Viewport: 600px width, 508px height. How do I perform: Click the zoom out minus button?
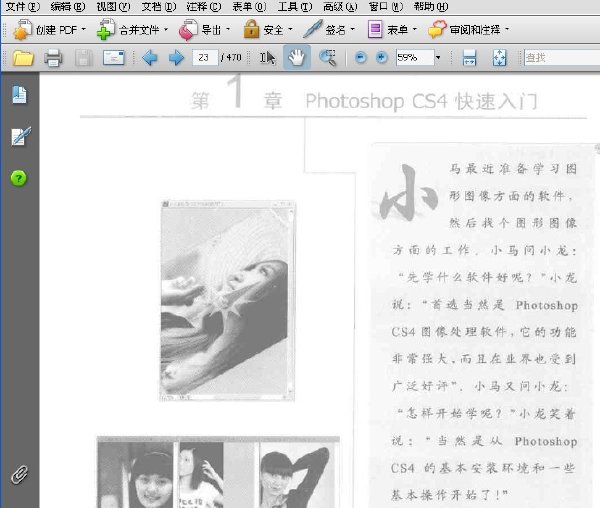click(360, 57)
